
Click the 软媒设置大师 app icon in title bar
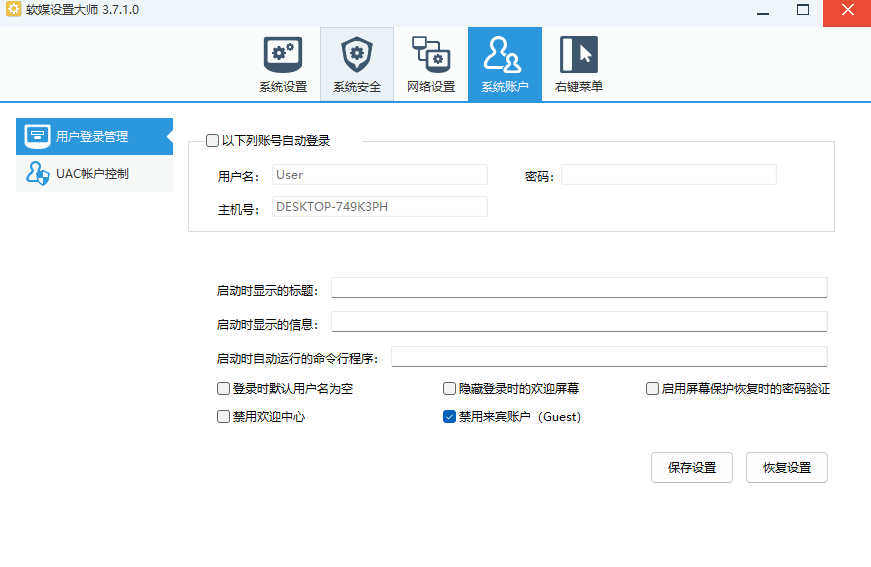pyautogui.click(x=13, y=10)
